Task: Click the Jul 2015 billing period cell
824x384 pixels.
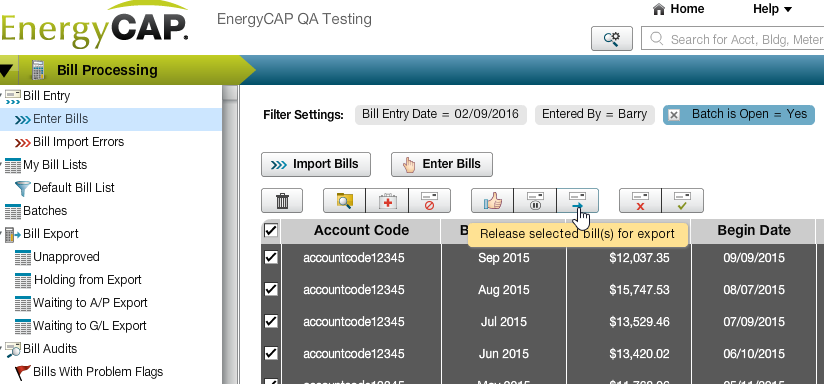Action: point(503,321)
